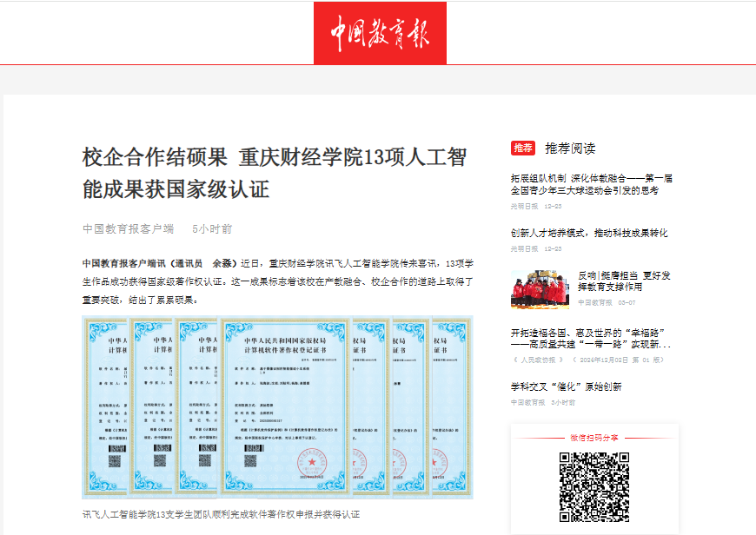Click the image caption about 讯飞人工智能学院

tap(221, 514)
